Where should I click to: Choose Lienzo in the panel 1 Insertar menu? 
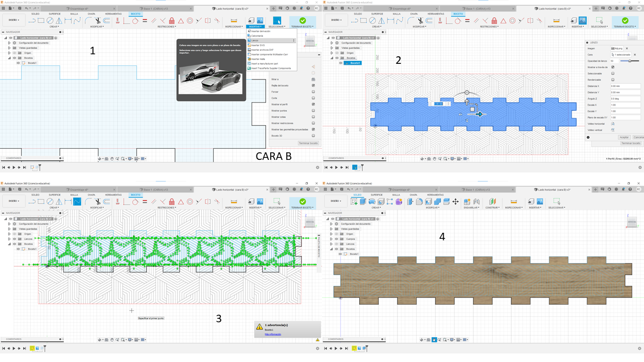pos(272,40)
